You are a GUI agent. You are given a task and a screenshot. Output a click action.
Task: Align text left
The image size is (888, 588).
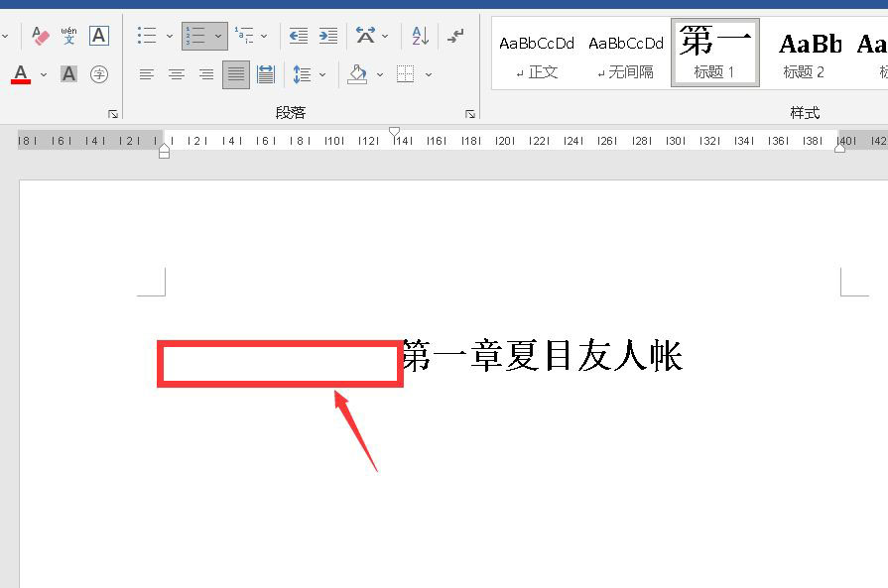[147, 74]
